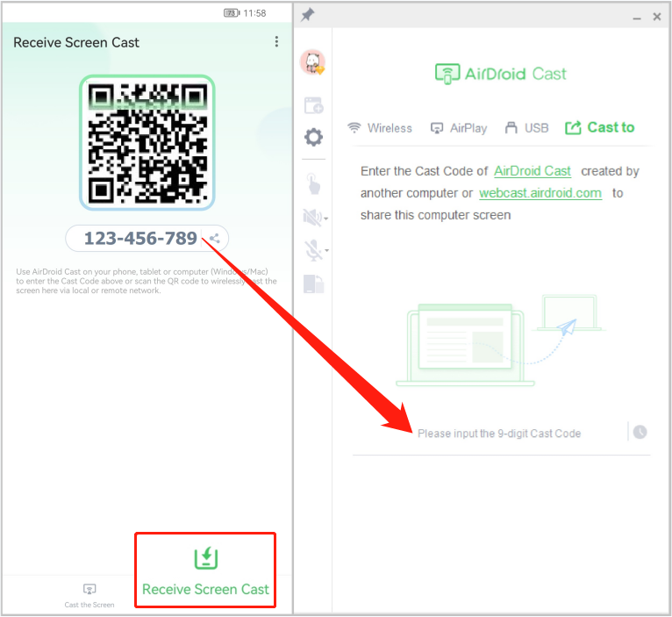
Task: Follow the AirDroid Cast hyperlink
Action: click(x=533, y=171)
